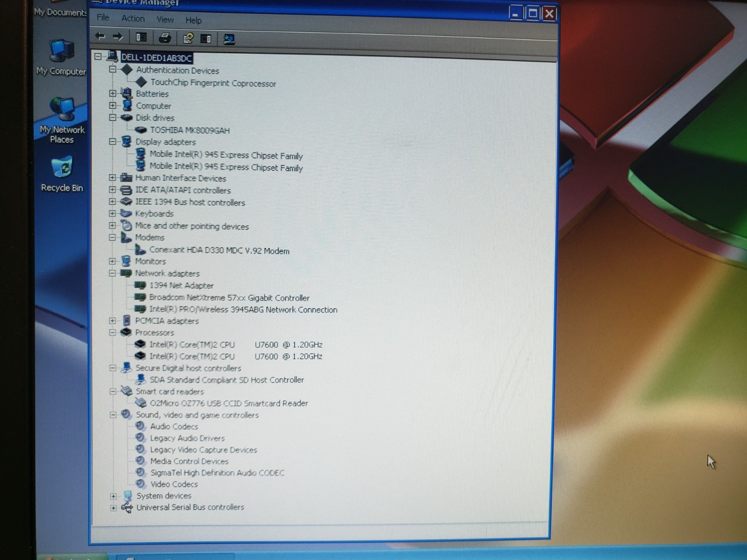
Task: Collapse the Processors category
Action: tap(112, 332)
